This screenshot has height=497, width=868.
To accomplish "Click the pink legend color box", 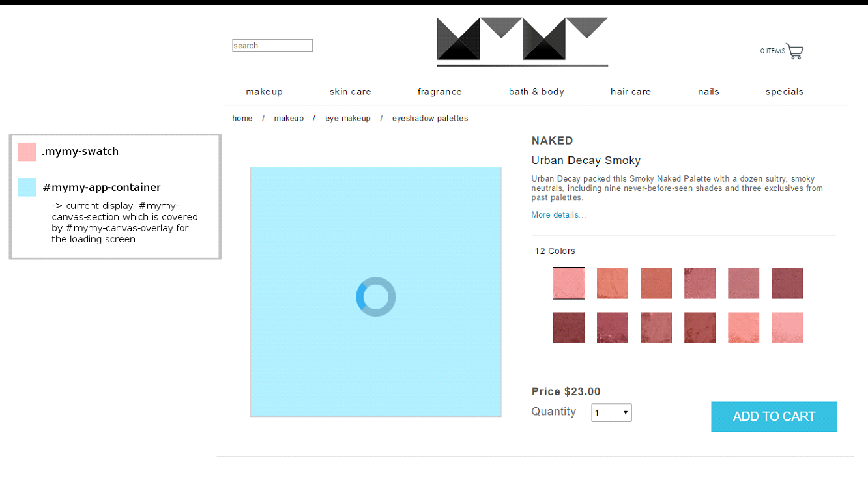I will (x=27, y=152).
